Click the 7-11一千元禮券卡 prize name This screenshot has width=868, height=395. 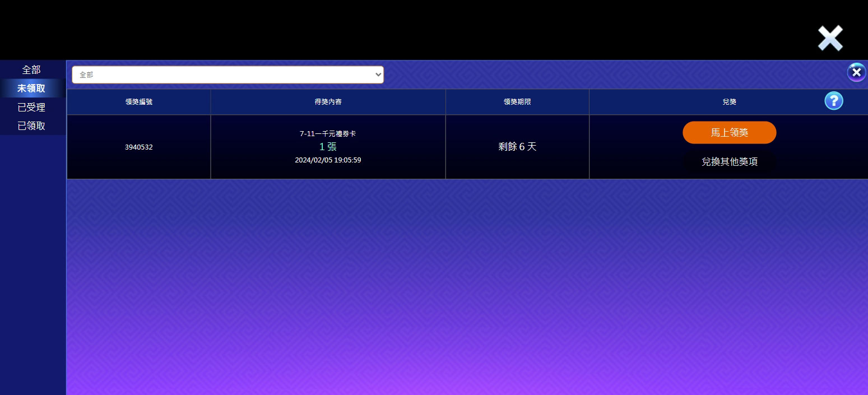pyautogui.click(x=328, y=134)
